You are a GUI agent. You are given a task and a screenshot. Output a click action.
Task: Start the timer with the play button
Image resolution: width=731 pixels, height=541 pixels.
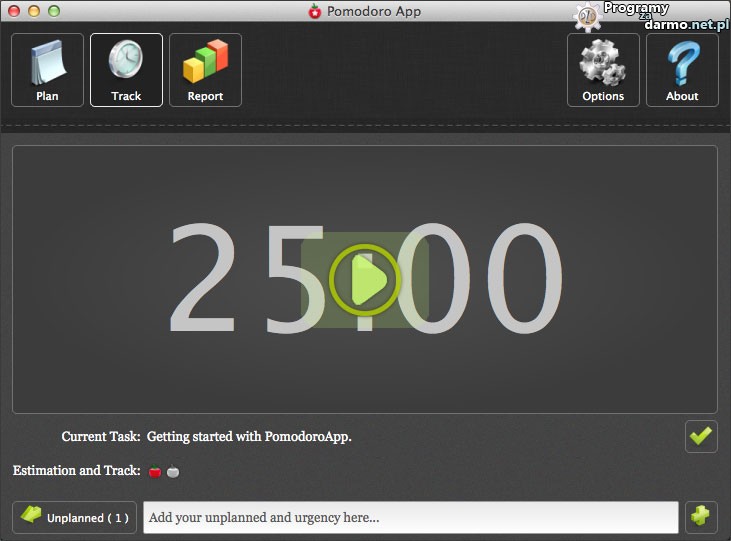pos(365,281)
